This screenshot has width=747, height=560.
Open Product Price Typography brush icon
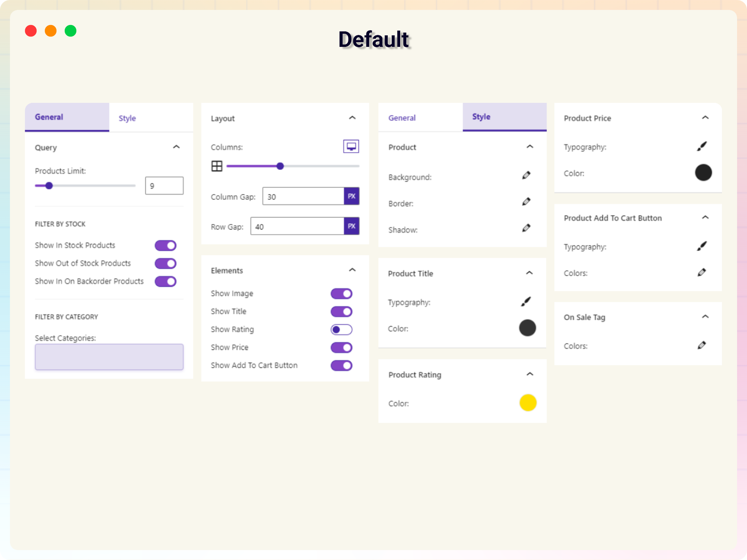click(x=702, y=147)
